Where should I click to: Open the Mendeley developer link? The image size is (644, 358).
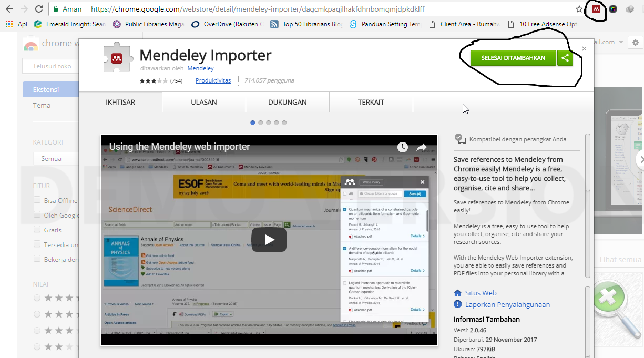click(x=200, y=68)
